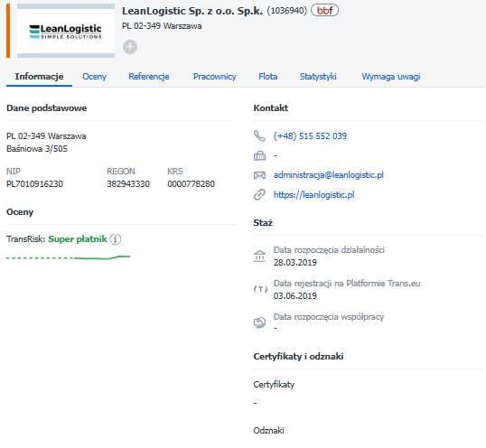486x448 pixels.
Task: Switch to the Oceny tab
Action: 94,77
